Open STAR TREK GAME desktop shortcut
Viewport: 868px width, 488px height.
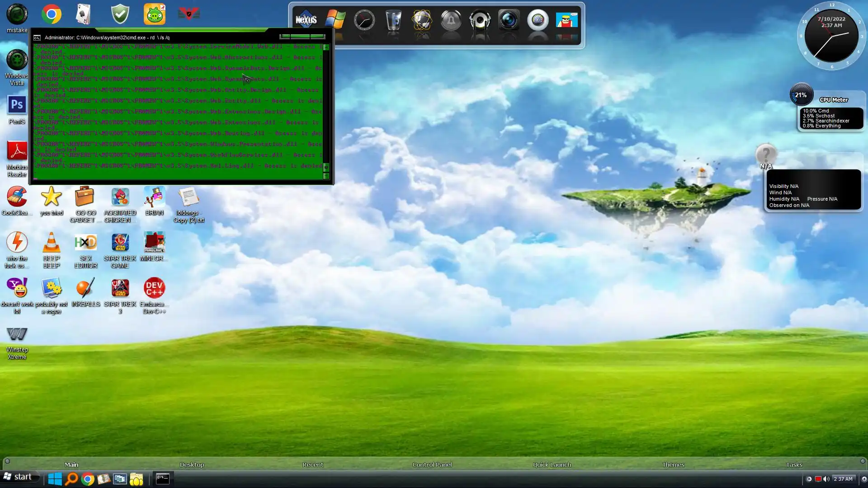pos(120,243)
